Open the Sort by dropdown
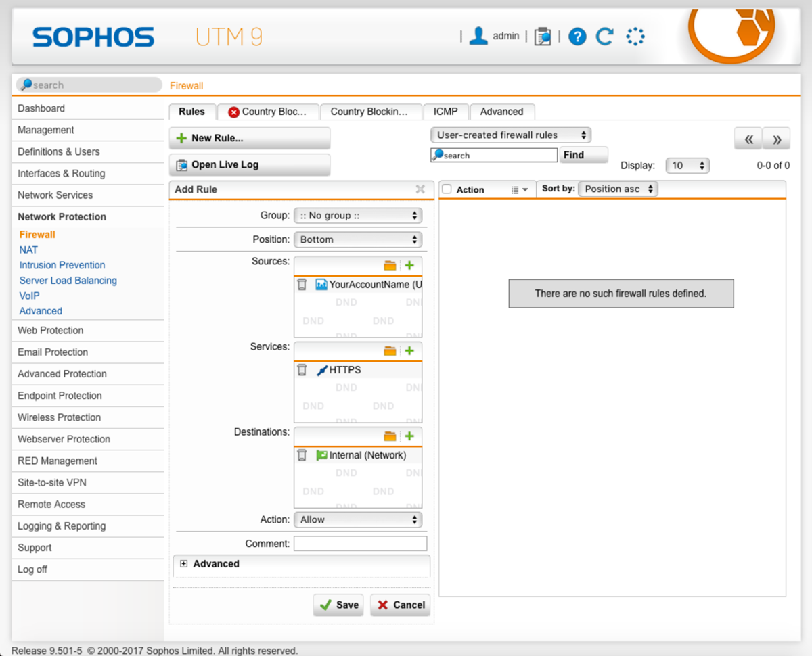Viewport: 812px width, 656px height. [618, 189]
